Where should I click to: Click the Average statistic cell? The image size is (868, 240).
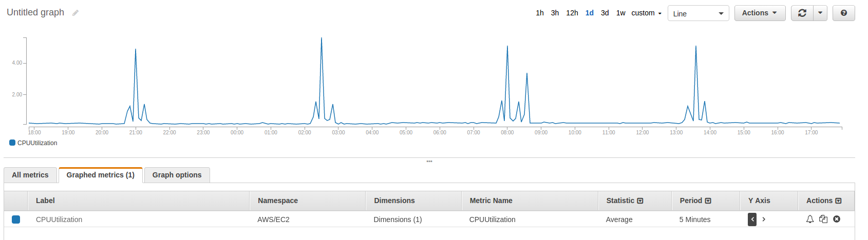coord(619,219)
